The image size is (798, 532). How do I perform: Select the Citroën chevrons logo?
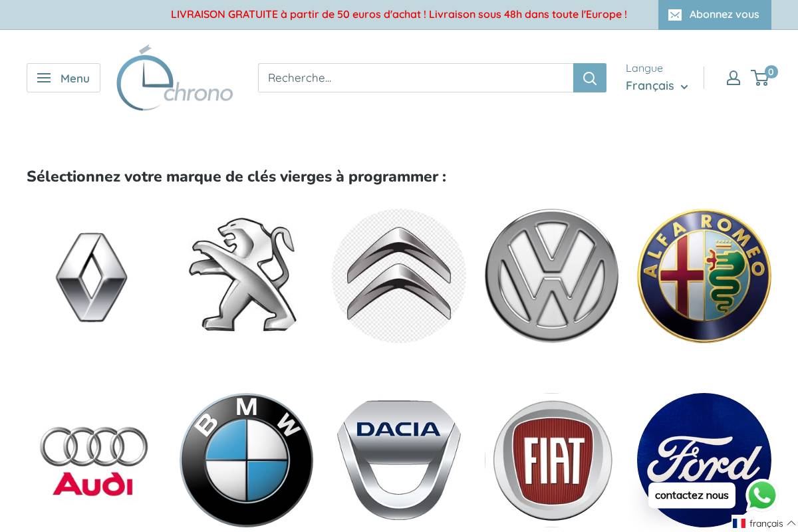click(398, 276)
